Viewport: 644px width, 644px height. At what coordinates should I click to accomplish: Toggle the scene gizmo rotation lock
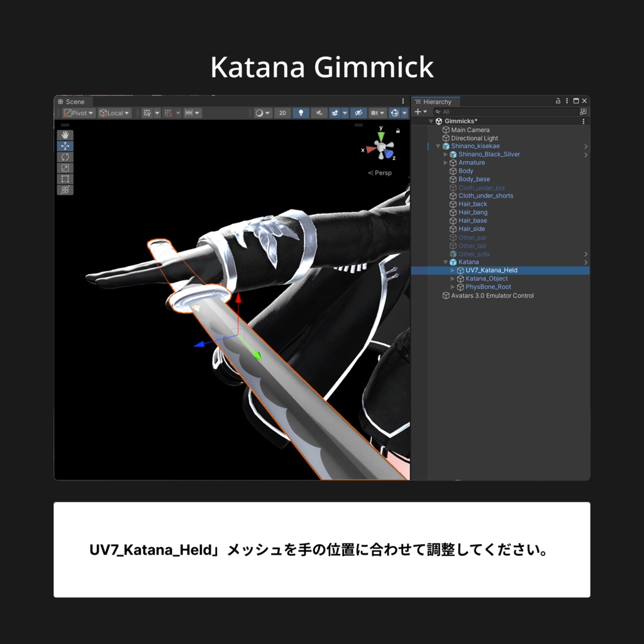pyautogui.click(x=397, y=131)
